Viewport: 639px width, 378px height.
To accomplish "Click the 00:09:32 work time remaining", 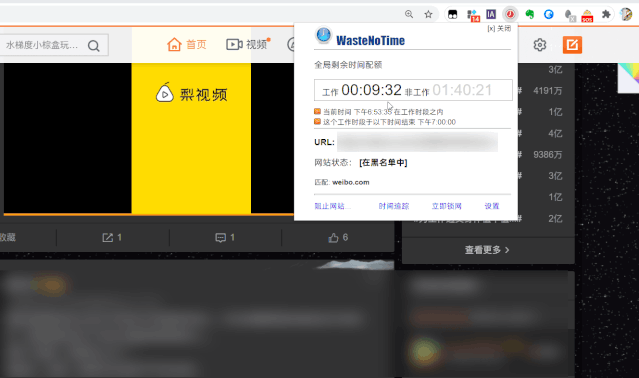I will pyautogui.click(x=371, y=90).
